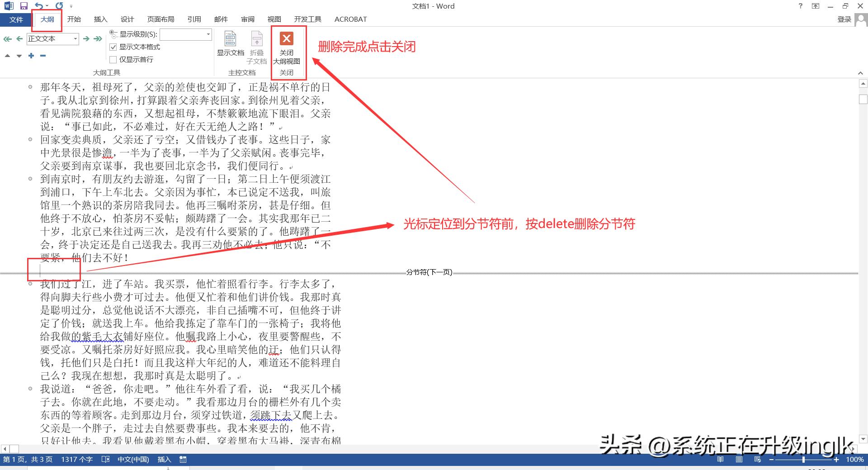This screenshot has height=470, width=868.
Task: Click the zoom slider handle
Action: [x=803, y=459]
